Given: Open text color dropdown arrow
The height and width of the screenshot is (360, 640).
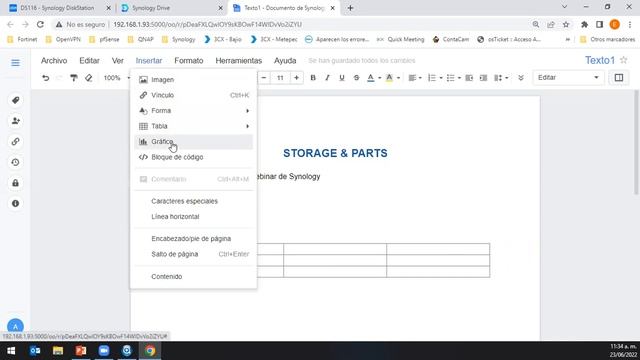Looking at the screenshot, I should (x=380, y=78).
